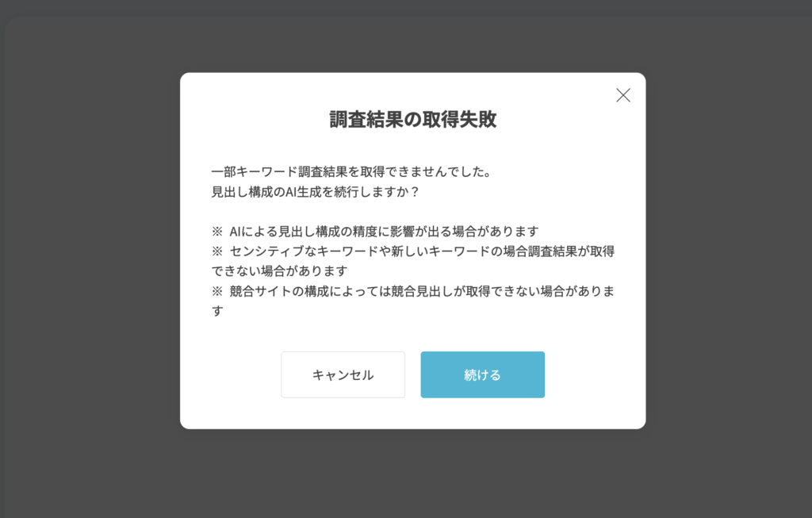Click the AI生成 word in the question
Screen dimensions: 812x518
pyautogui.click(x=304, y=192)
